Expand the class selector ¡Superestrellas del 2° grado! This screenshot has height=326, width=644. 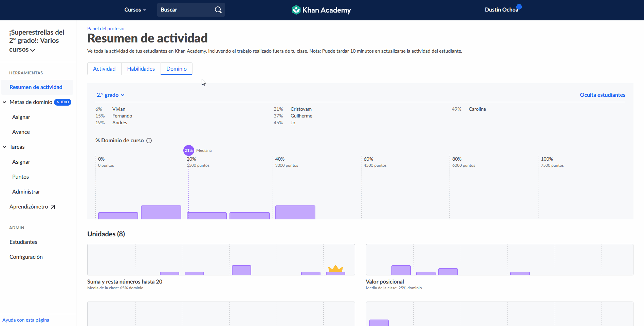pos(37,41)
